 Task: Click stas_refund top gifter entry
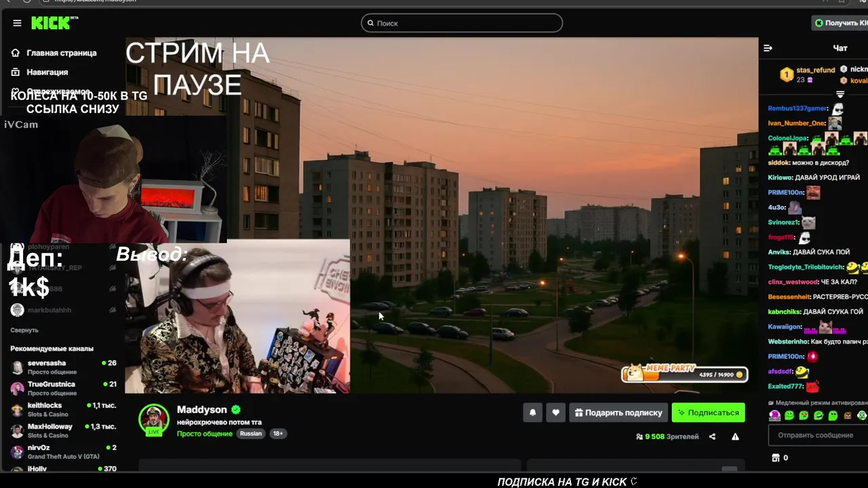(808, 75)
